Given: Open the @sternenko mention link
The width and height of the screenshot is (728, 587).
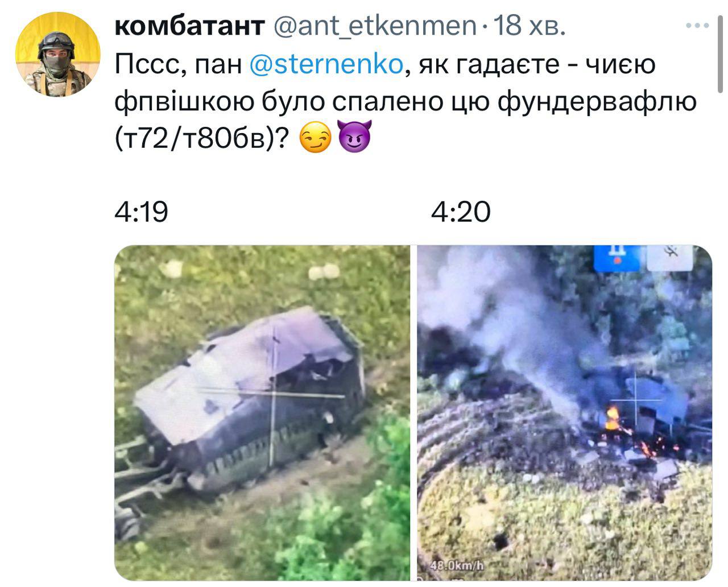Looking at the screenshot, I should pos(326,64).
